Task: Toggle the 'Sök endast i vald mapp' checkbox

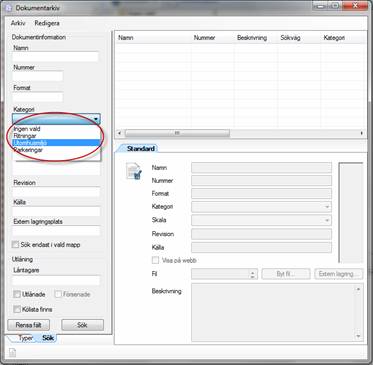Action: pos(15,245)
